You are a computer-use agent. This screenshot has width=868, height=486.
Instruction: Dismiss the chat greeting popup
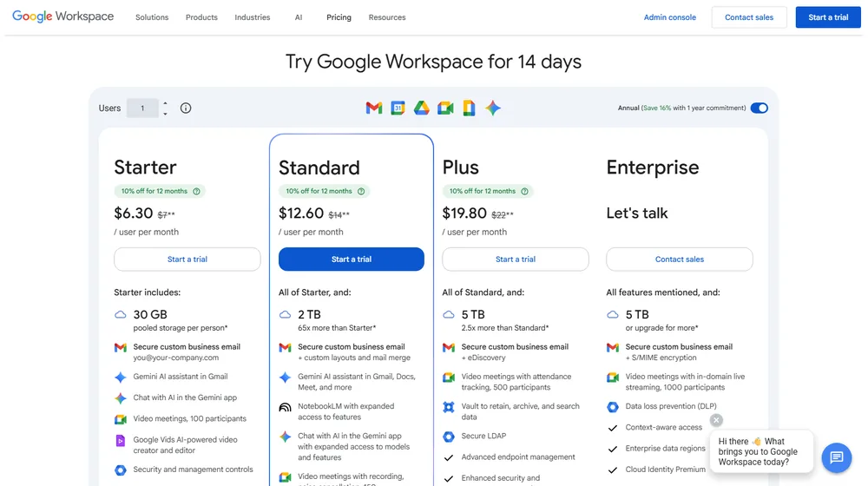pyautogui.click(x=716, y=420)
